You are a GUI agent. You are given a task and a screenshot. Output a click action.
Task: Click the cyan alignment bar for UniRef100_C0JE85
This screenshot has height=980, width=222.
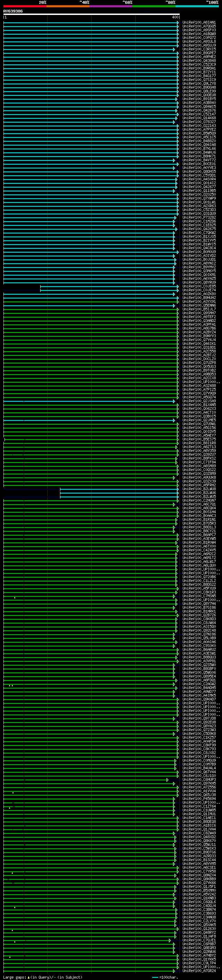point(109,286)
